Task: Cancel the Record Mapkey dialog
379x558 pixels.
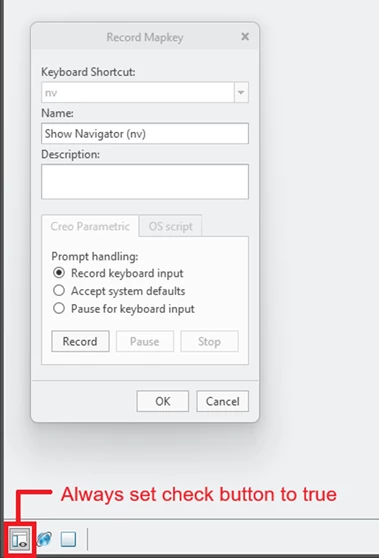Action: point(222,401)
